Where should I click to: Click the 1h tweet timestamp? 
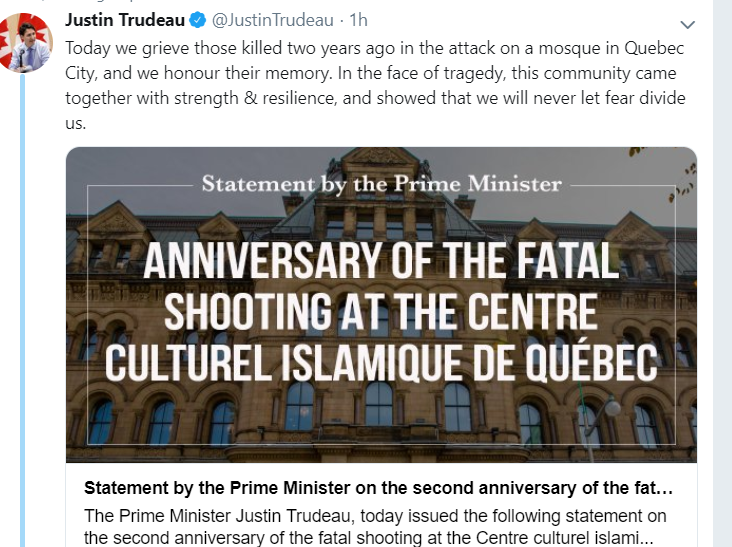point(357,21)
